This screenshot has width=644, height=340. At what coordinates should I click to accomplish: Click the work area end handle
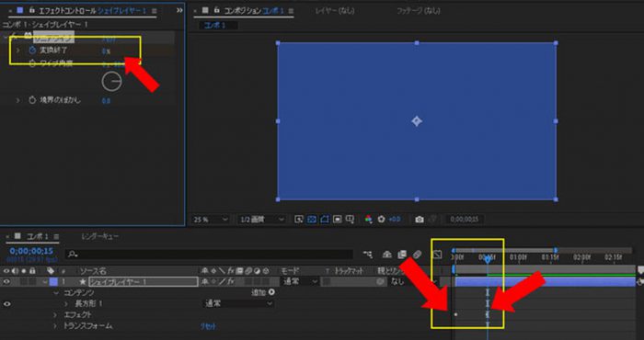coord(556,250)
